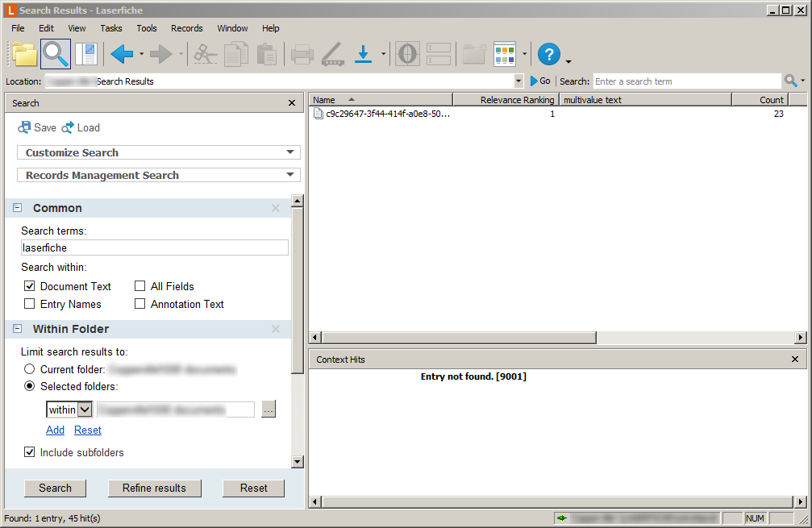Screen dimensions: 812x528
Task: Click the Context Hits horizontal scrollbar
Action: pos(557,501)
